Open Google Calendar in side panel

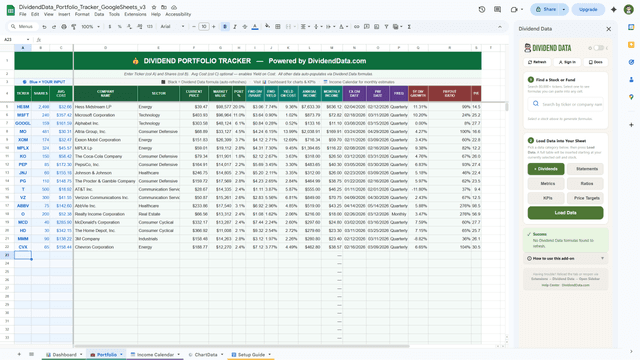(631, 27)
